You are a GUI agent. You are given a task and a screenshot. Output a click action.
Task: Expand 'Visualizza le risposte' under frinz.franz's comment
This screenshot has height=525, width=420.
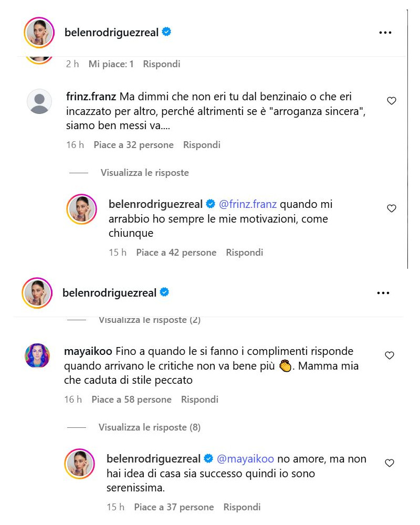[x=144, y=172]
